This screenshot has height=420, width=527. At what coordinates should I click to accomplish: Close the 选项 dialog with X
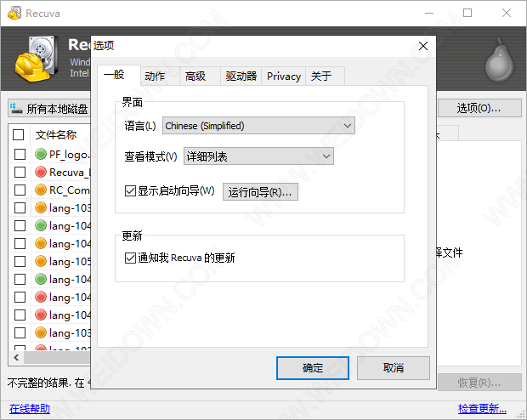(x=423, y=46)
